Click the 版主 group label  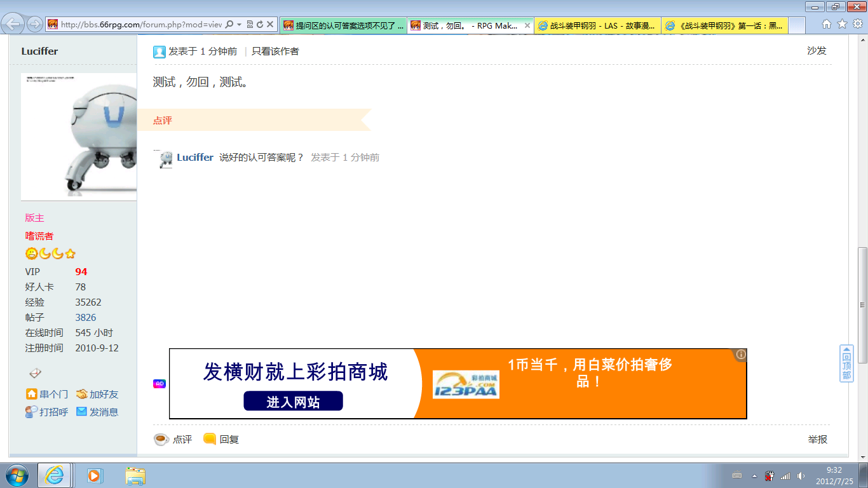(35, 217)
